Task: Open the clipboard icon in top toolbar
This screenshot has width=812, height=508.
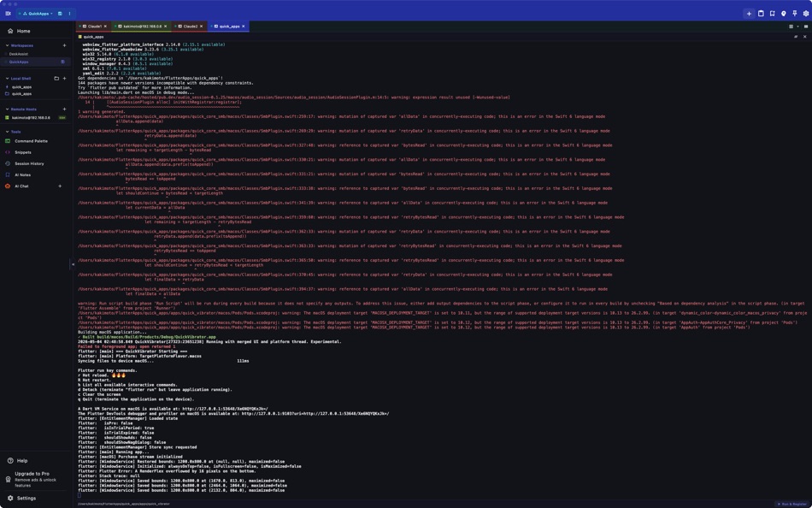Action: pos(761,14)
